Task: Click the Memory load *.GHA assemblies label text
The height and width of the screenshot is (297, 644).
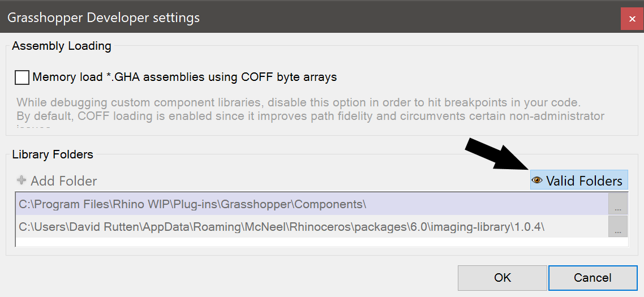Action: coord(184,77)
